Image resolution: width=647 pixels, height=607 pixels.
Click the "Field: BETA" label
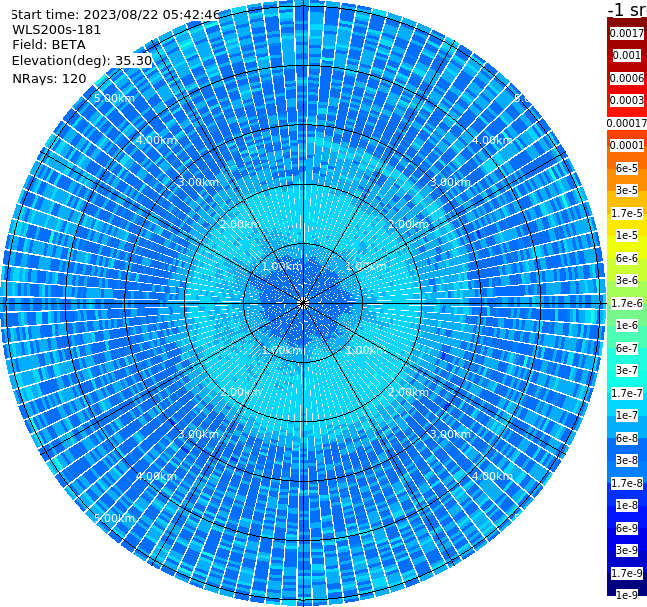pyautogui.click(x=49, y=45)
